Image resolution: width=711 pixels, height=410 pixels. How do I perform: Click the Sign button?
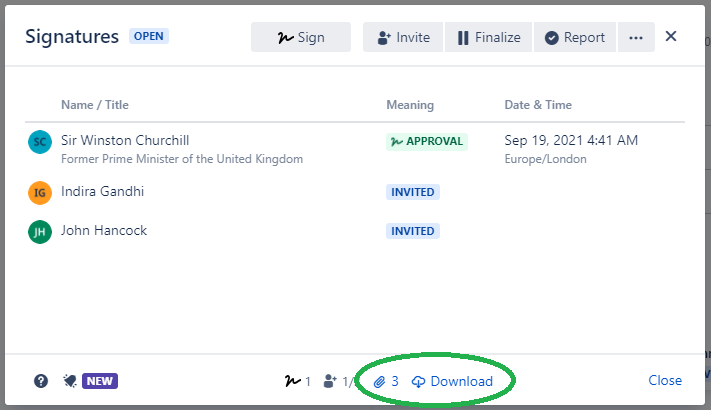coord(300,37)
